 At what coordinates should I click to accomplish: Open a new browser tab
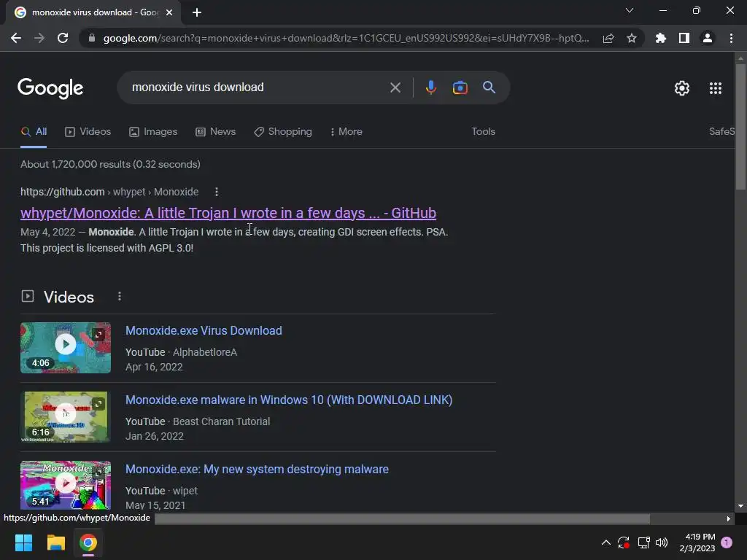[x=197, y=12]
